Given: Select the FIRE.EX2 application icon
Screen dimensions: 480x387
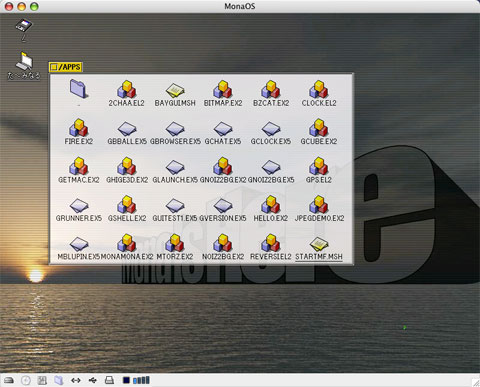Looking at the screenshot, I should tap(79, 128).
